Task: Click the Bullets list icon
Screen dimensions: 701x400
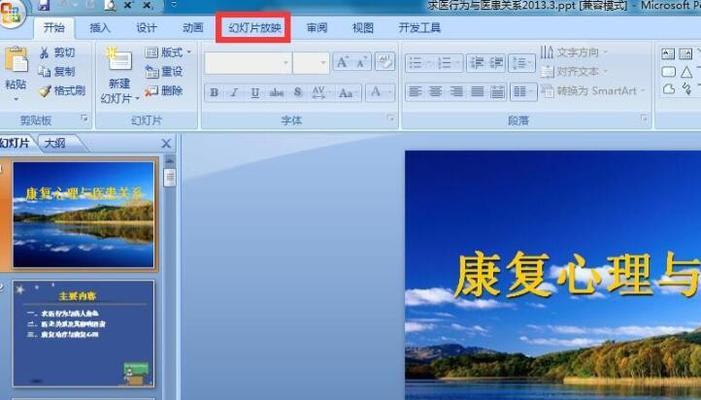Action: tap(418, 63)
